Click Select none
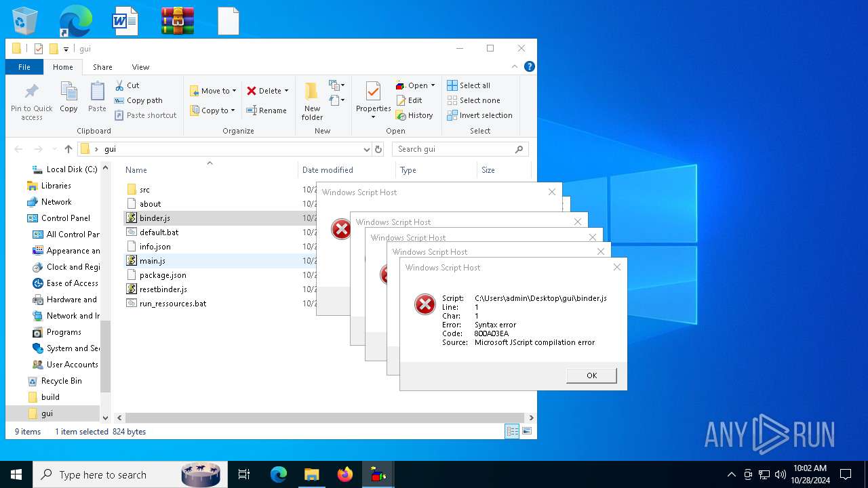The image size is (868, 488). tap(473, 100)
